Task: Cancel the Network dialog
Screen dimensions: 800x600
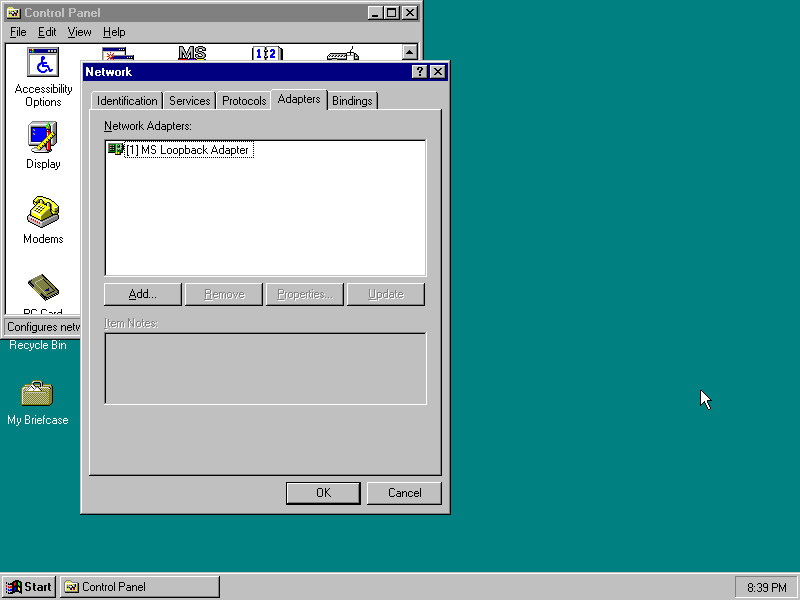Action: point(404,493)
